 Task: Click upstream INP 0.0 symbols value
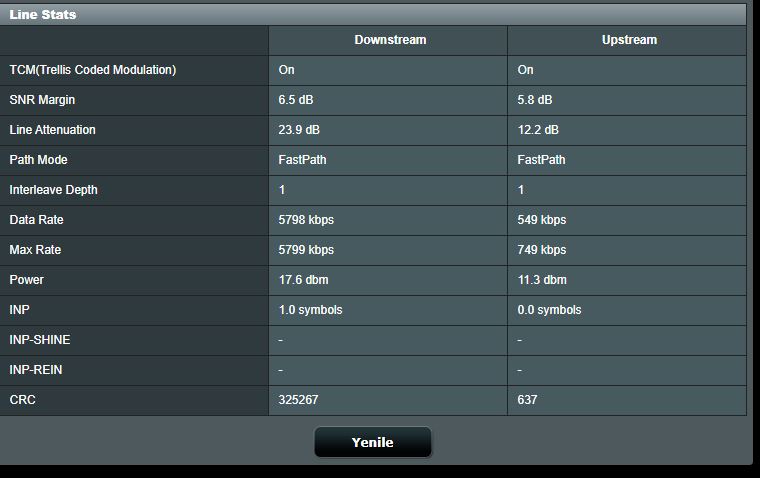pos(549,310)
